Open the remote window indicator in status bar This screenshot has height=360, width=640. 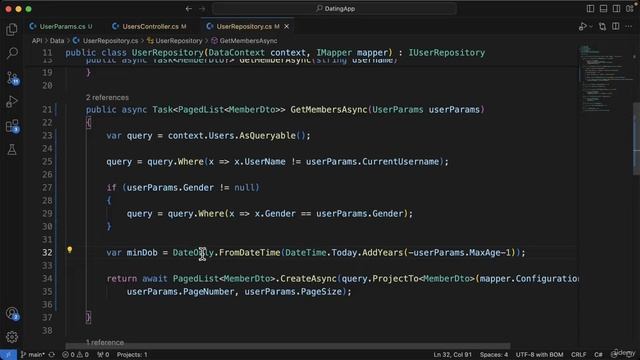8,355
